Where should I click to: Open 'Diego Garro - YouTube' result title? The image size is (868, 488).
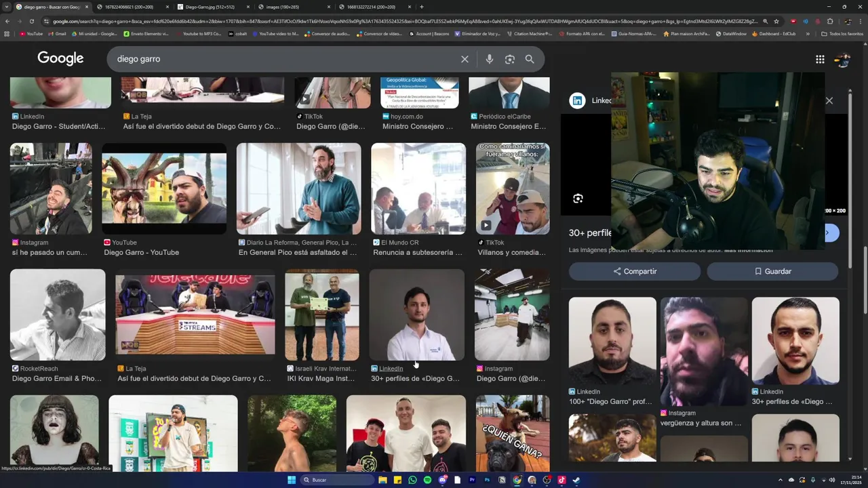coord(141,252)
